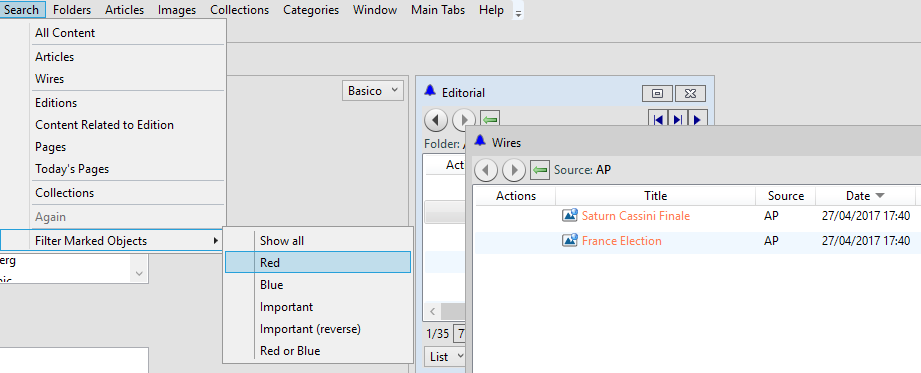
Task: Click the bell icon in Editorial panel
Action: click(x=431, y=91)
